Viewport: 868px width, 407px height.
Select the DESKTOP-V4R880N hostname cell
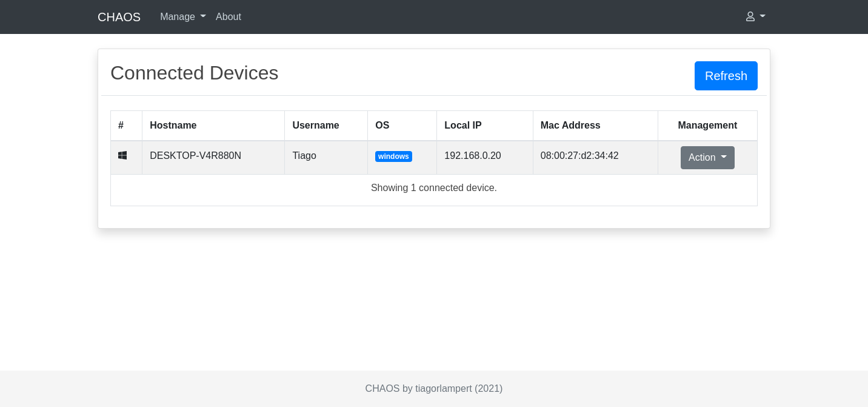click(213, 158)
